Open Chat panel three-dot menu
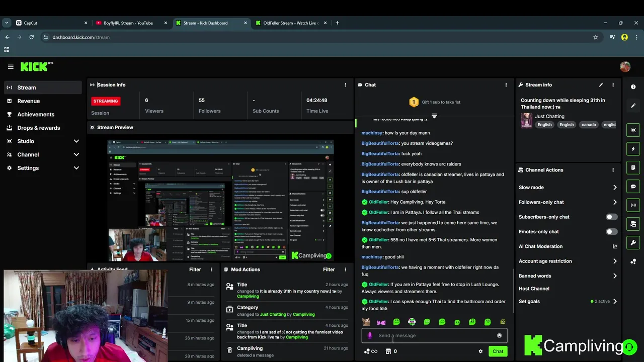This screenshot has height=362, width=644. click(506, 85)
